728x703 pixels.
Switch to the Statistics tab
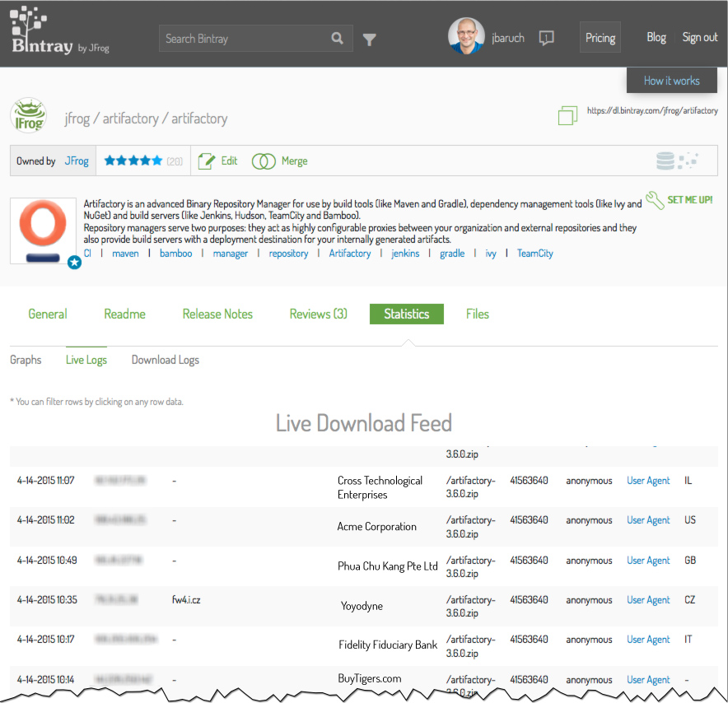(406, 314)
